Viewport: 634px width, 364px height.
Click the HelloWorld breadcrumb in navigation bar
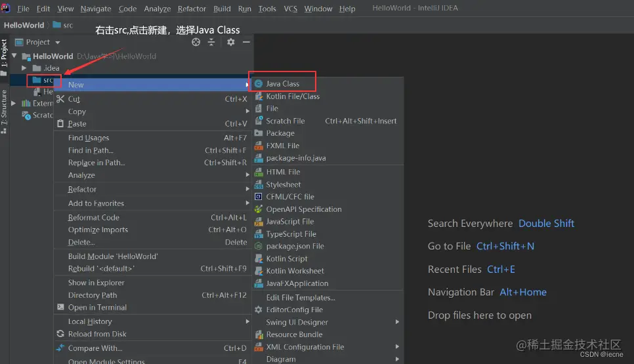[x=24, y=25]
